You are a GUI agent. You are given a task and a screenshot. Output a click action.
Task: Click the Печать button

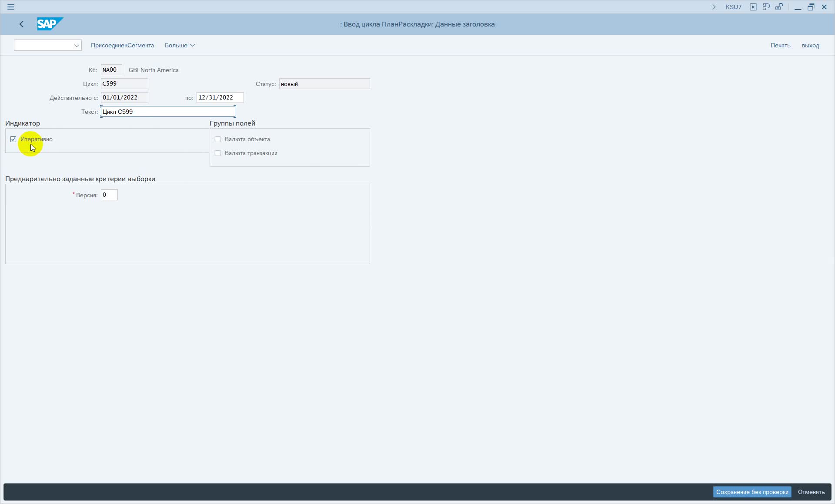pos(780,45)
